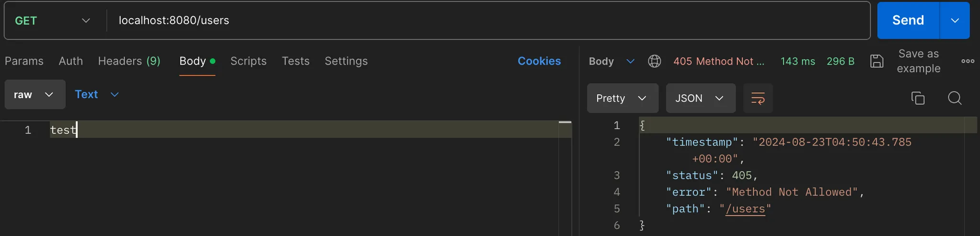Follow the /users path link in response
Image resolution: width=980 pixels, height=236 pixels.
point(745,209)
